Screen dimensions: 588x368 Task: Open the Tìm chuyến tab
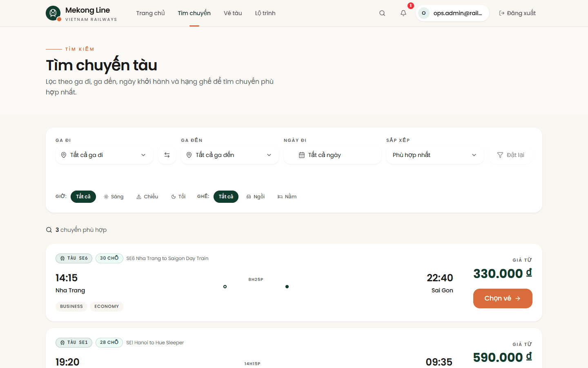coord(194,13)
